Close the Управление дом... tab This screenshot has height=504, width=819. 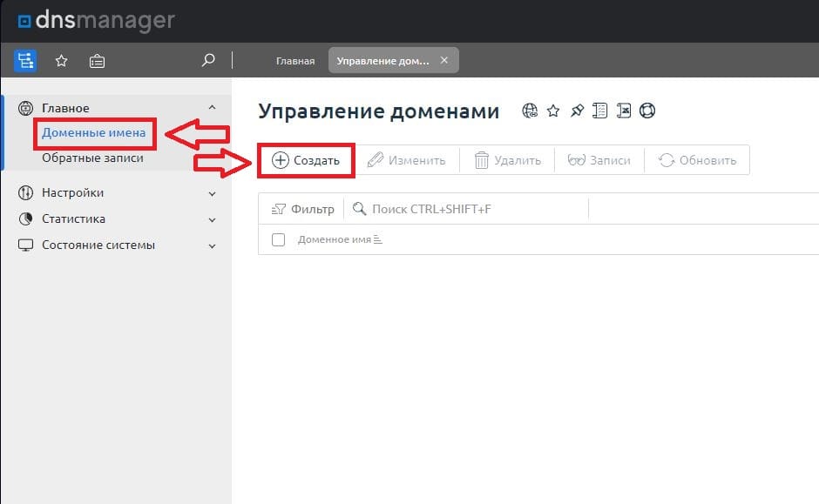coord(444,60)
